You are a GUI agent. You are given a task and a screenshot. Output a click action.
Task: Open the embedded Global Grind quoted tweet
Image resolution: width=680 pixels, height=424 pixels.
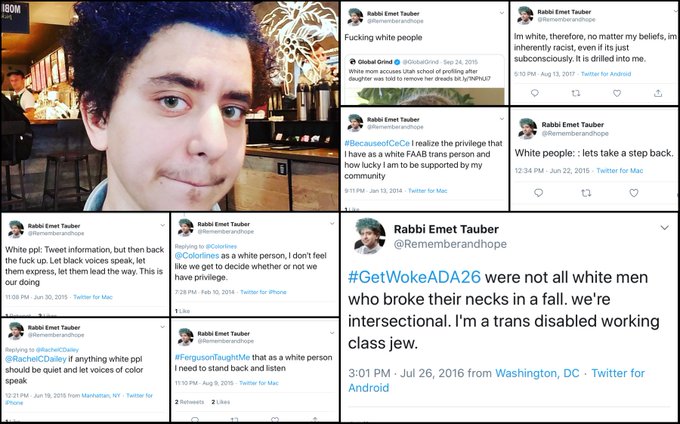[425, 79]
